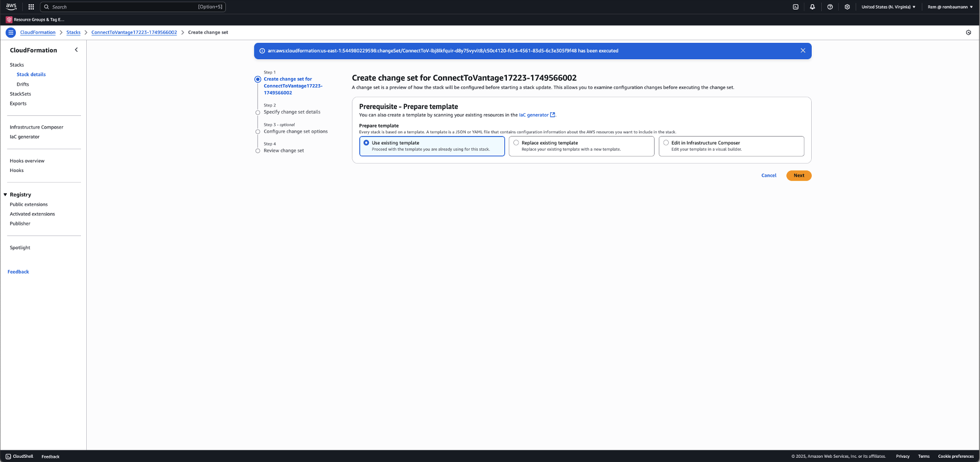980x462 pixels.
Task: Click the CloudFormation sidebar heading
Action: click(33, 50)
